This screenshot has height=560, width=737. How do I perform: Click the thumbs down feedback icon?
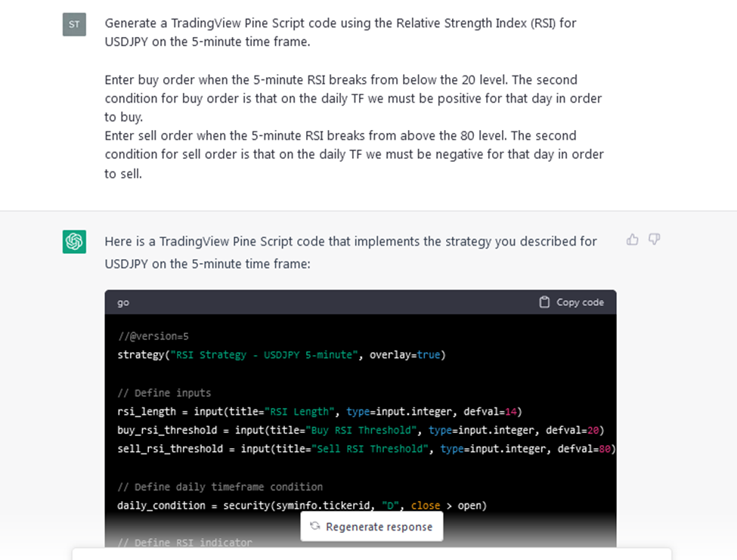655,240
